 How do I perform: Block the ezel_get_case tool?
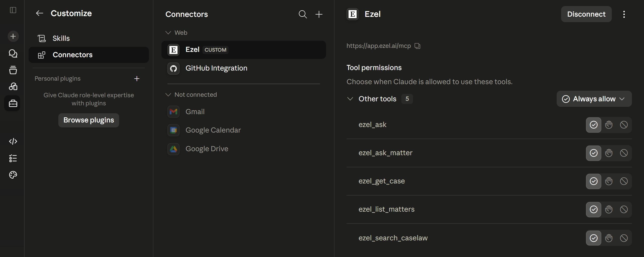(x=624, y=181)
